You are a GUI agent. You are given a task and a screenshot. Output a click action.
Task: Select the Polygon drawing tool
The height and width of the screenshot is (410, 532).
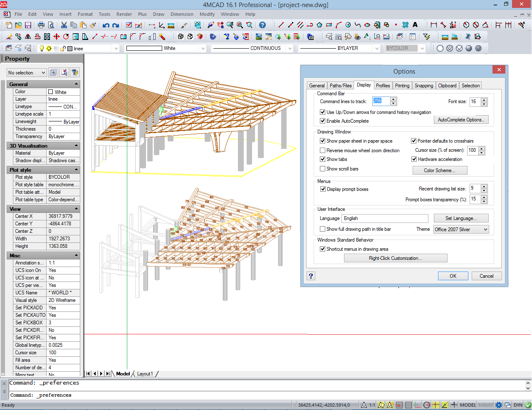[319, 25]
